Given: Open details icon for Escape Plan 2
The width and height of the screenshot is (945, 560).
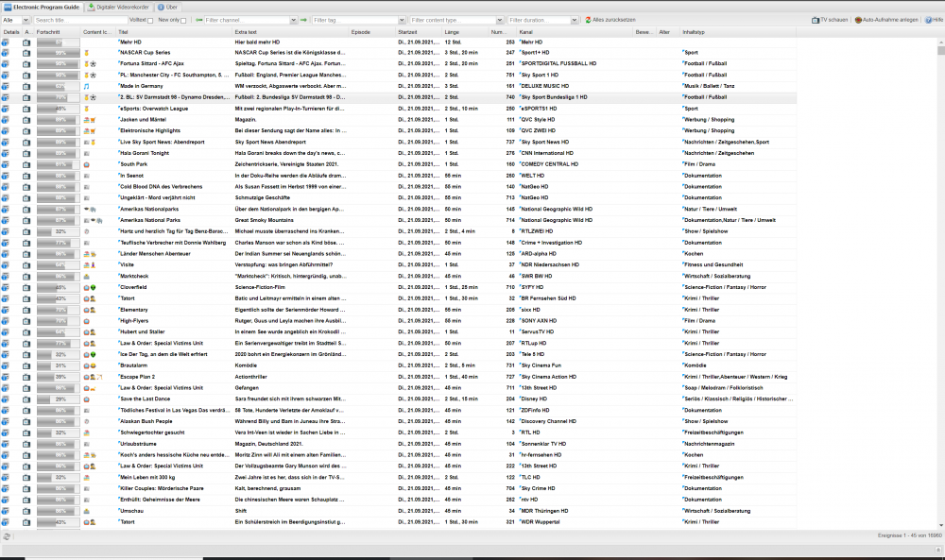Looking at the screenshot, I should 5,377.
